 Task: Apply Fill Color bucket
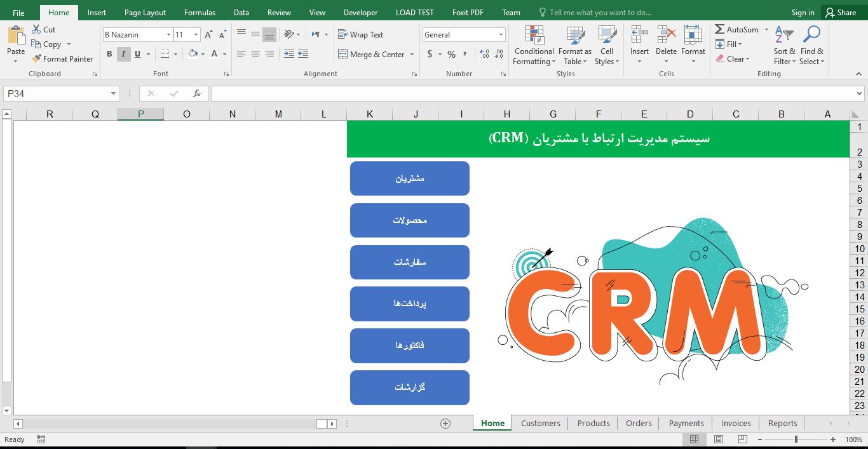(x=193, y=54)
